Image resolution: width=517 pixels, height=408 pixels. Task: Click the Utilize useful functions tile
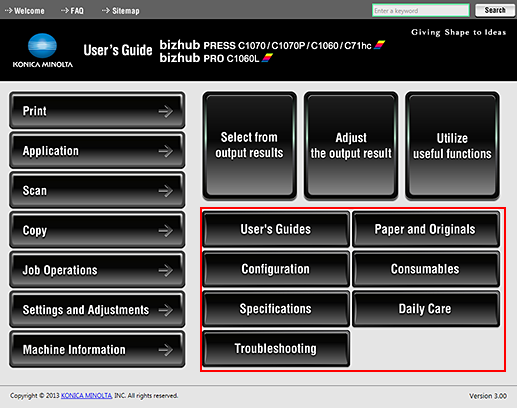pyautogui.click(x=452, y=146)
